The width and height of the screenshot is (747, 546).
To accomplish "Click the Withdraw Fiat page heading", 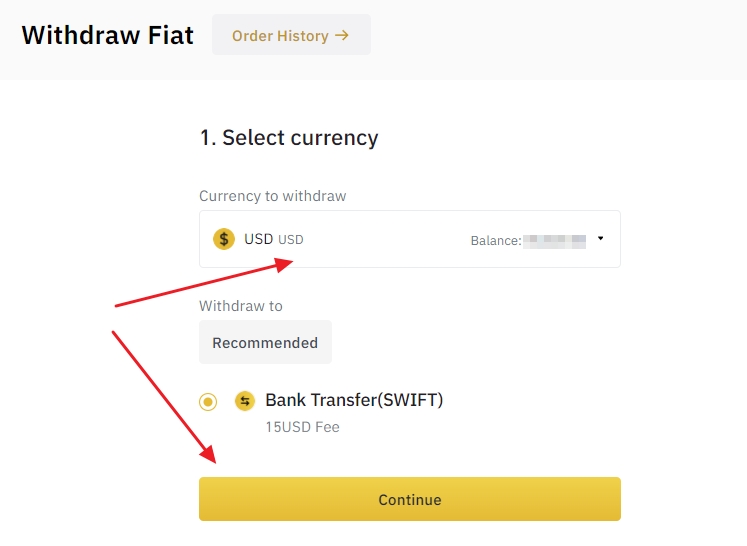I will (x=108, y=35).
